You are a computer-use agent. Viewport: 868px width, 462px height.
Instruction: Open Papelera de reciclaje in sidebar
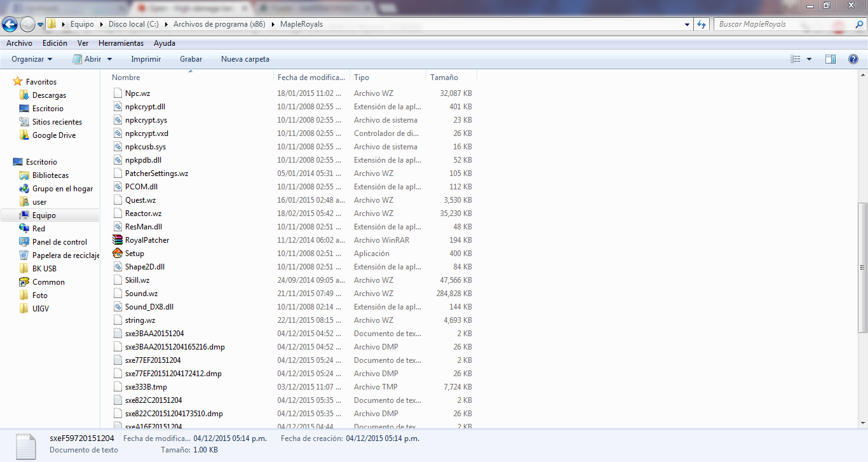click(x=66, y=255)
